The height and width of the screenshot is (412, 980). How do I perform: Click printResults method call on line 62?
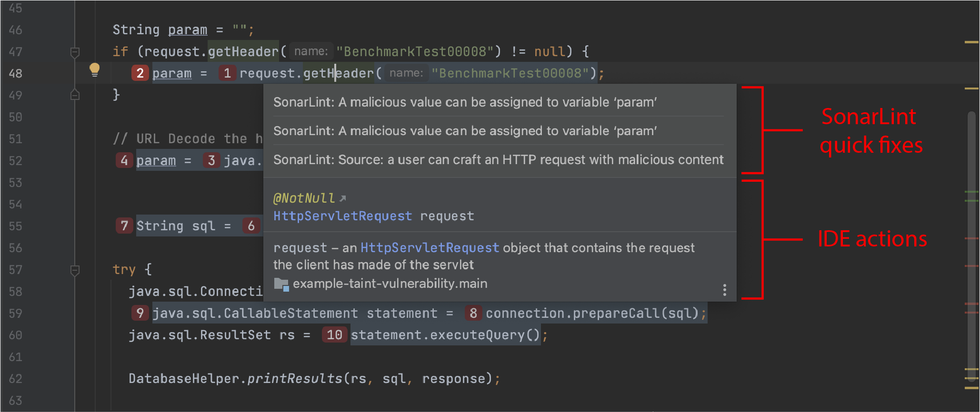click(x=295, y=379)
